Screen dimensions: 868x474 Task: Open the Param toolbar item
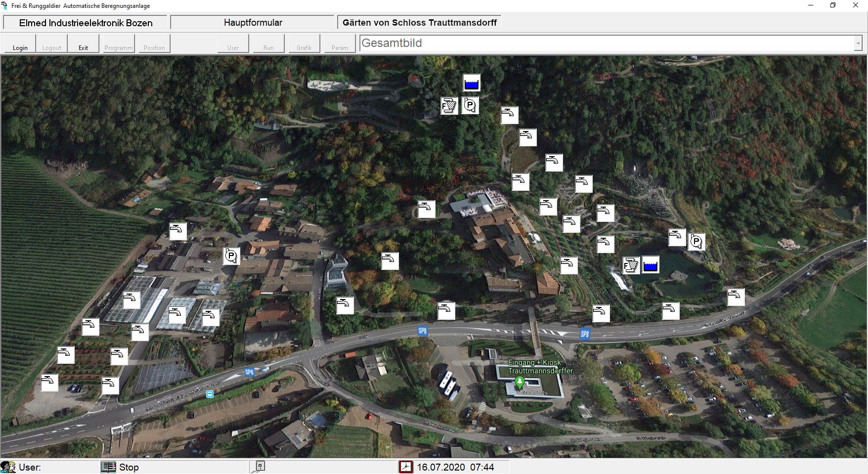pyautogui.click(x=340, y=43)
